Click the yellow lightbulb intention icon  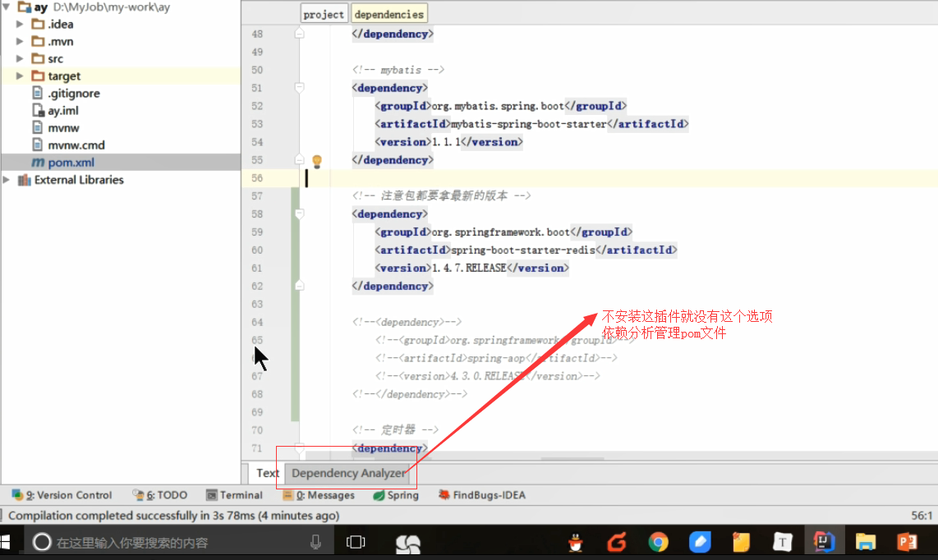point(317,161)
